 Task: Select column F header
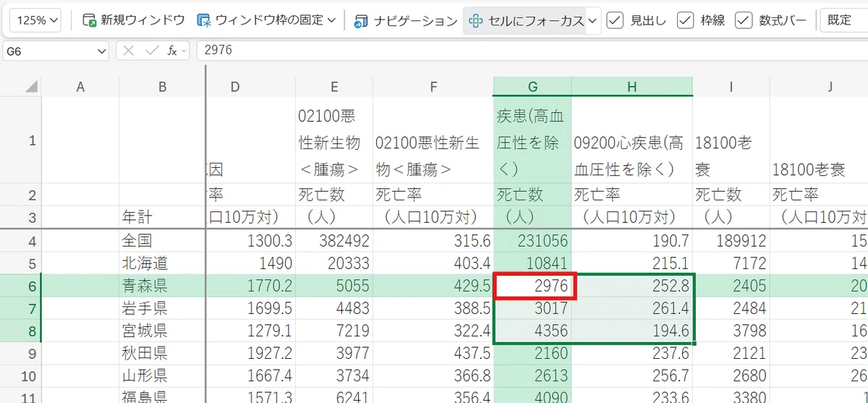click(433, 88)
